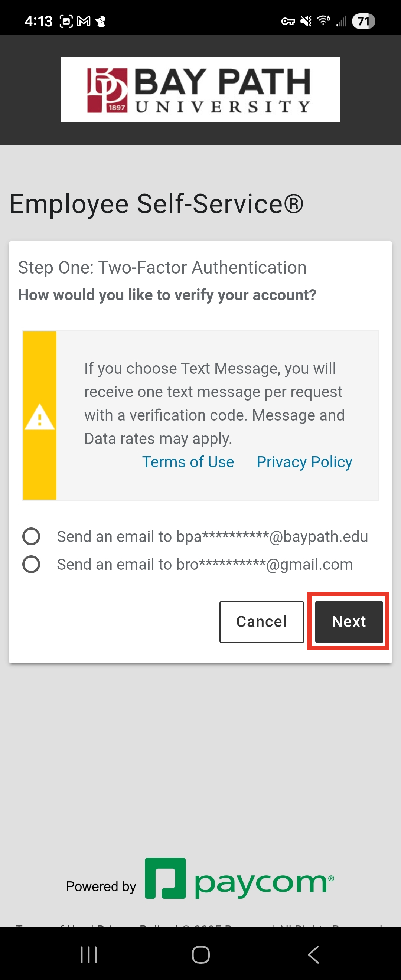Tap the battery level indicator
The height and width of the screenshot is (980, 401).
363,21
